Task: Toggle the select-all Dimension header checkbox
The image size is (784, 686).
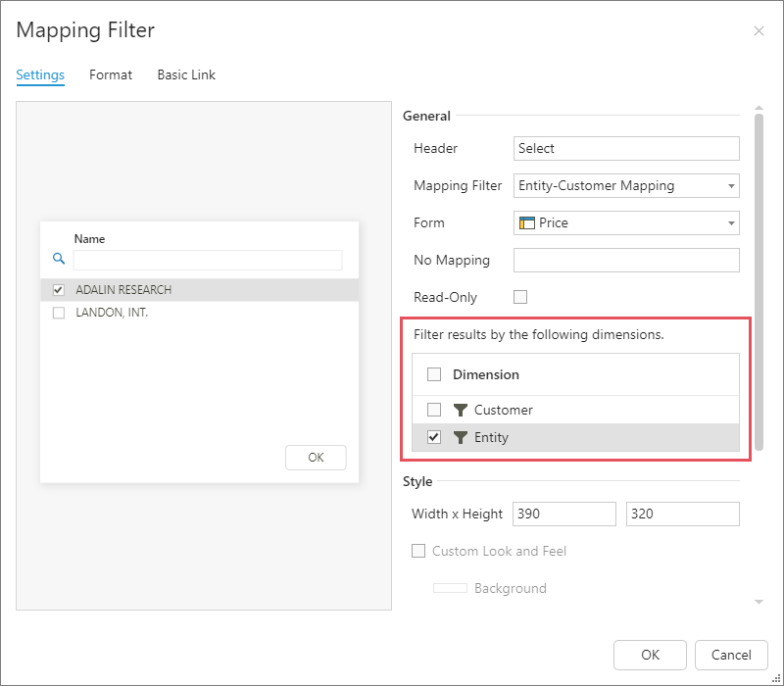Action: point(434,374)
